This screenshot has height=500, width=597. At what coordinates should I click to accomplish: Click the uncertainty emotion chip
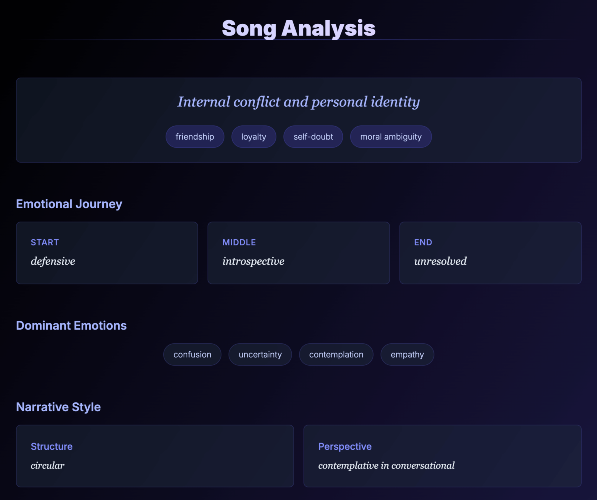point(260,355)
